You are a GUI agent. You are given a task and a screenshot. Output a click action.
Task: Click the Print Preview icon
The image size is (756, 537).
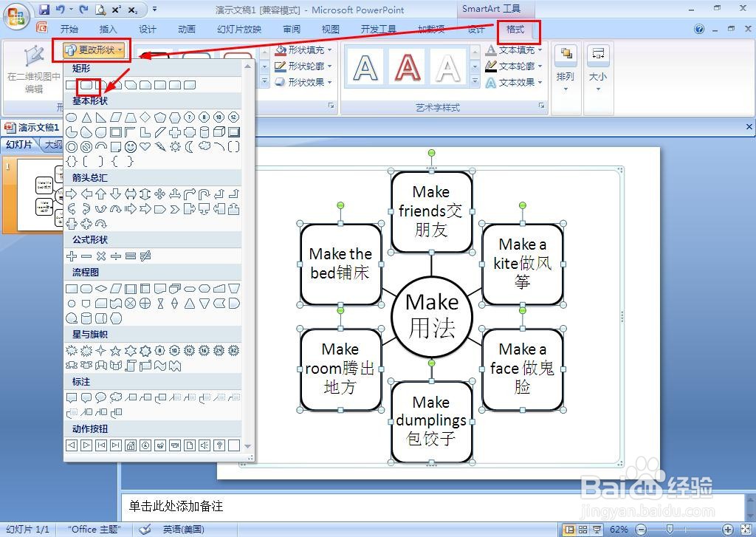100,9
